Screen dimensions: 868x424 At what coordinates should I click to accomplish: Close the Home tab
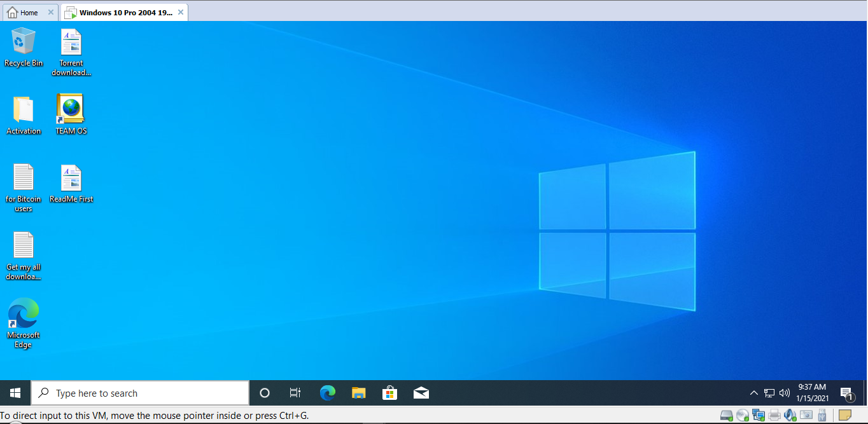pos(51,12)
